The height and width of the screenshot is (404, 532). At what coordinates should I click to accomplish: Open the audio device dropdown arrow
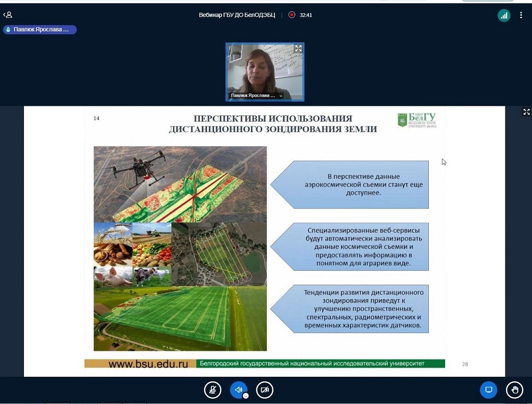coord(246,396)
